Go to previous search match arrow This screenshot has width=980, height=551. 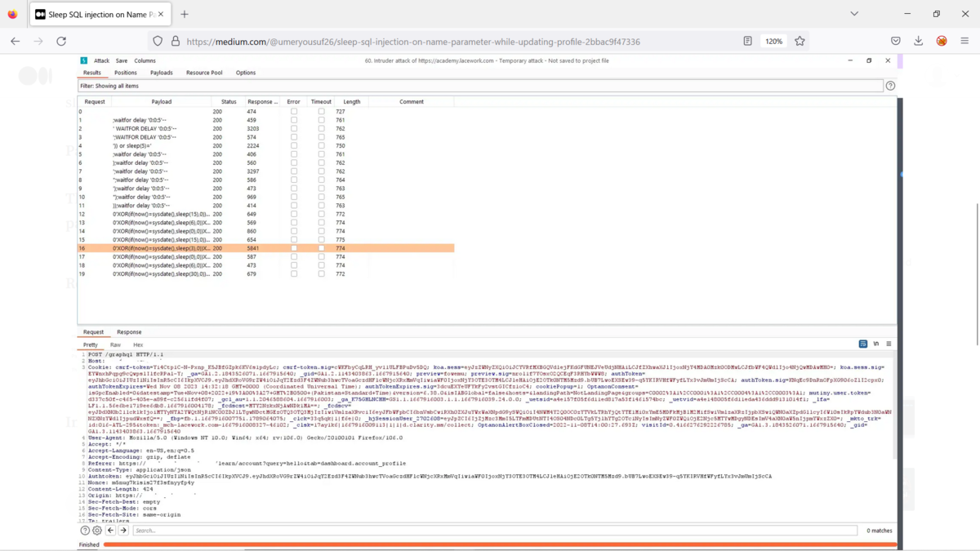[111, 531]
